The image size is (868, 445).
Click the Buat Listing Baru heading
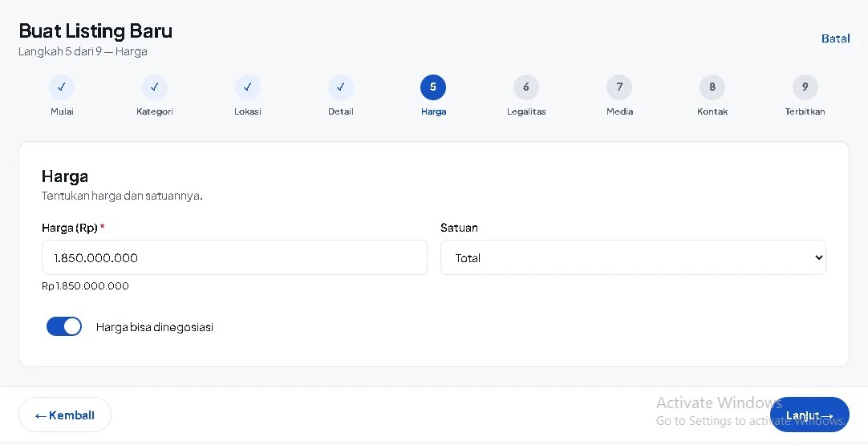95,31
